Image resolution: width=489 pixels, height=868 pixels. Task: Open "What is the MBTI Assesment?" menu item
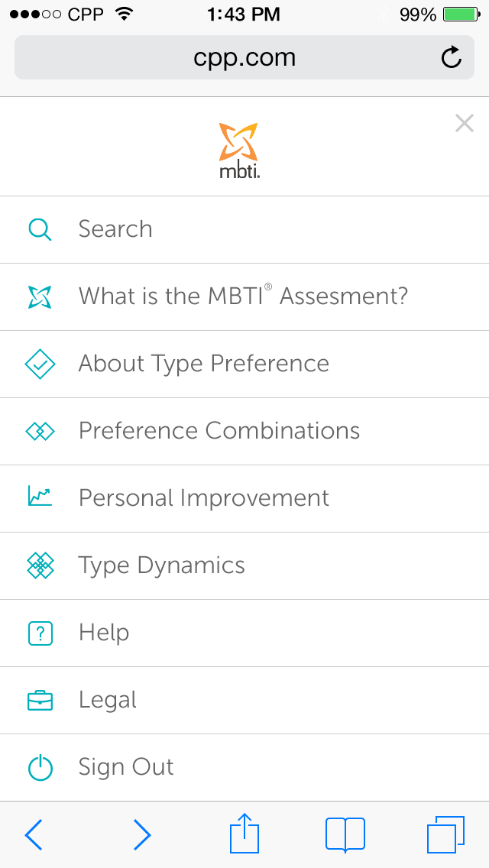pyautogui.click(x=243, y=296)
